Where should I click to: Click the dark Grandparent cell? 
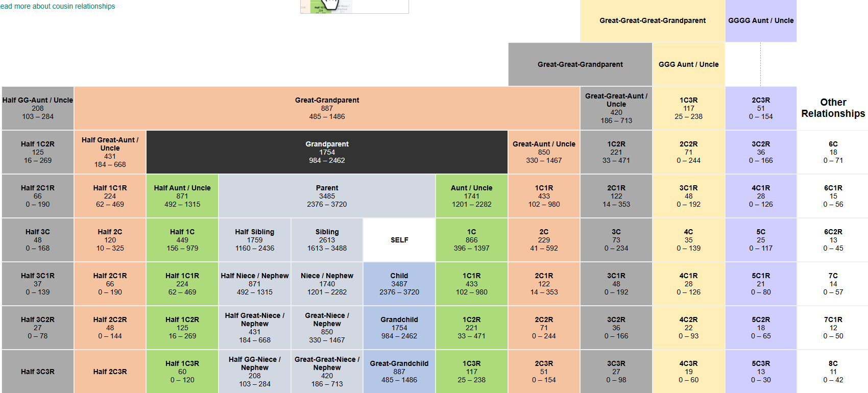[327, 152]
